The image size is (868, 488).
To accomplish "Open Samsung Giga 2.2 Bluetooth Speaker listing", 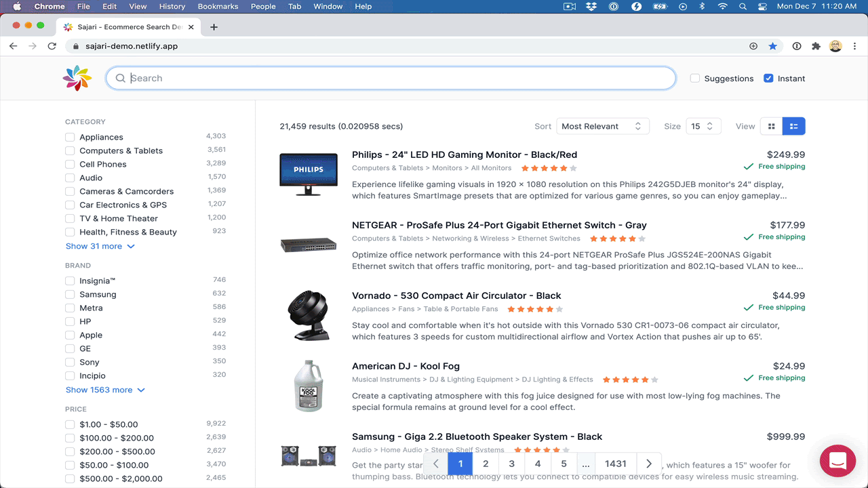I will tap(477, 436).
